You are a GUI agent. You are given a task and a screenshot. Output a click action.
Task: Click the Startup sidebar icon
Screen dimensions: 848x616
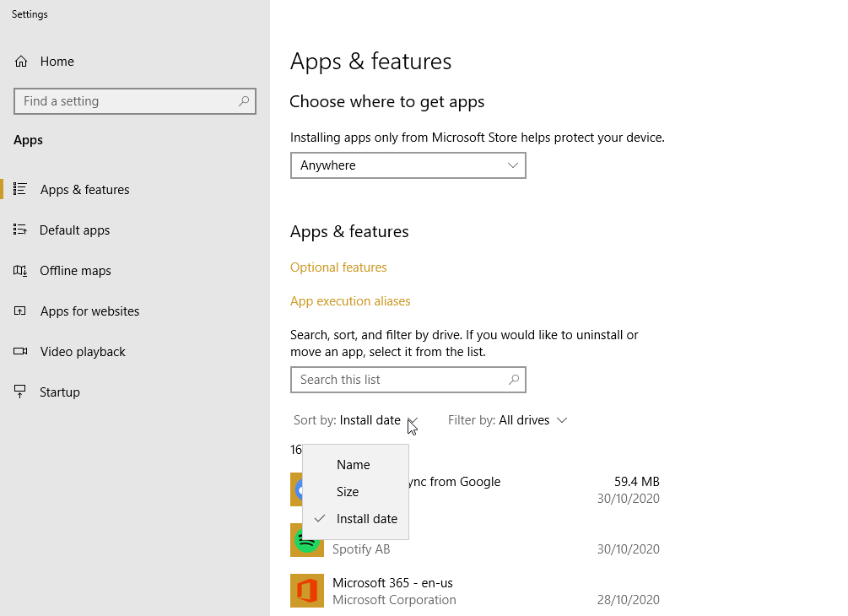point(23,392)
